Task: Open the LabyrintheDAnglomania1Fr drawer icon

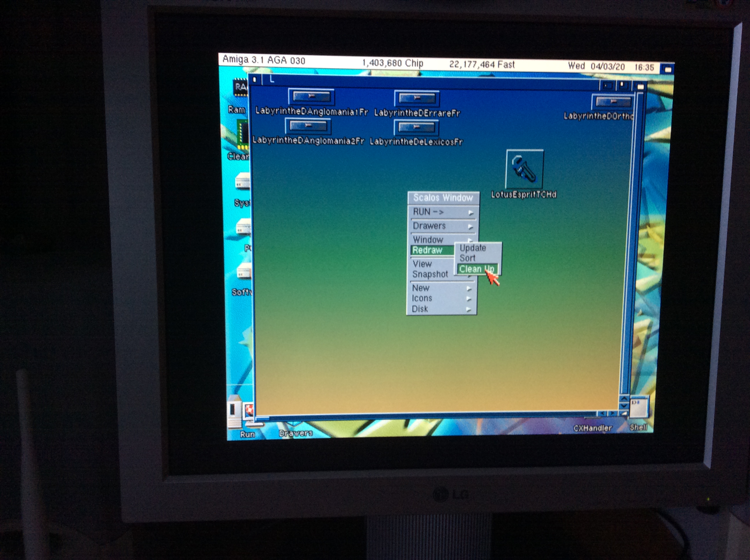Action: 311,97
